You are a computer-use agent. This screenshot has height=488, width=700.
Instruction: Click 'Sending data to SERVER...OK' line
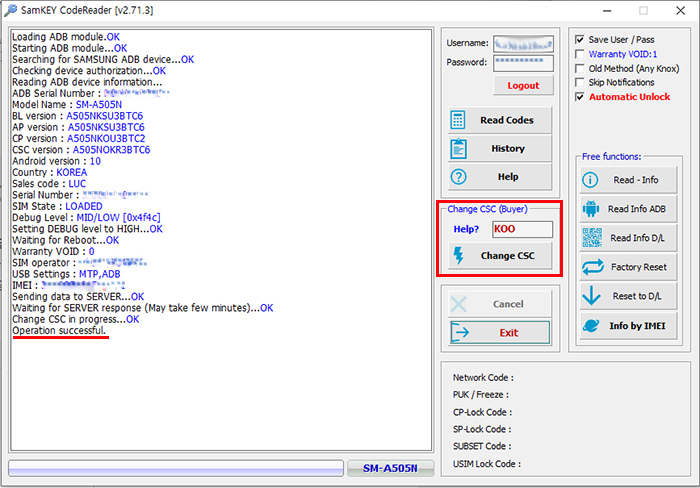click(78, 296)
